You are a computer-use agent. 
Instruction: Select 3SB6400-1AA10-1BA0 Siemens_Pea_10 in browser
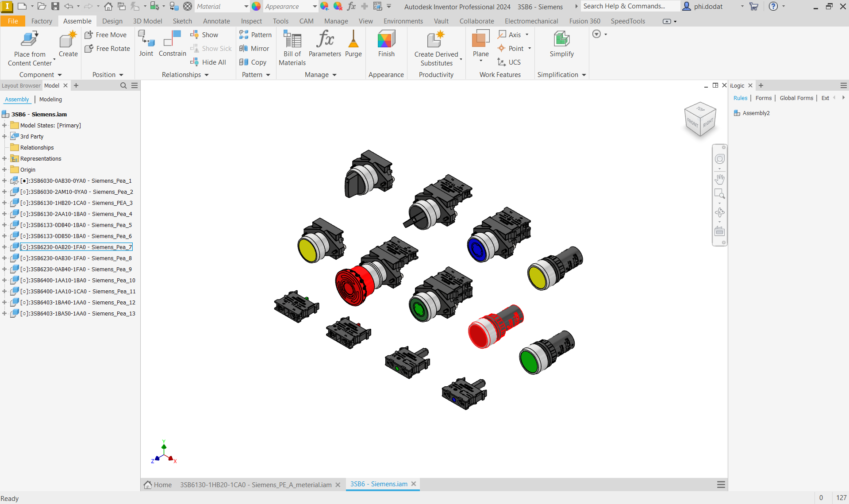pos(78,281)
